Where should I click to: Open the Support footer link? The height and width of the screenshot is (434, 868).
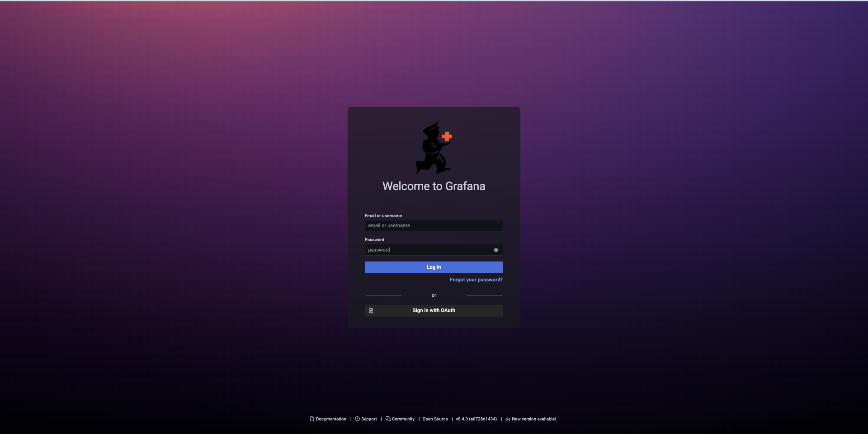tap(369, 419)
